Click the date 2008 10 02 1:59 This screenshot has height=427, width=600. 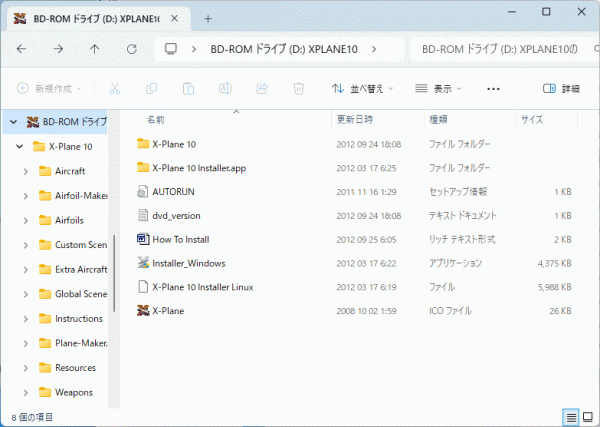pyautogui.click(x=366, y=311)
